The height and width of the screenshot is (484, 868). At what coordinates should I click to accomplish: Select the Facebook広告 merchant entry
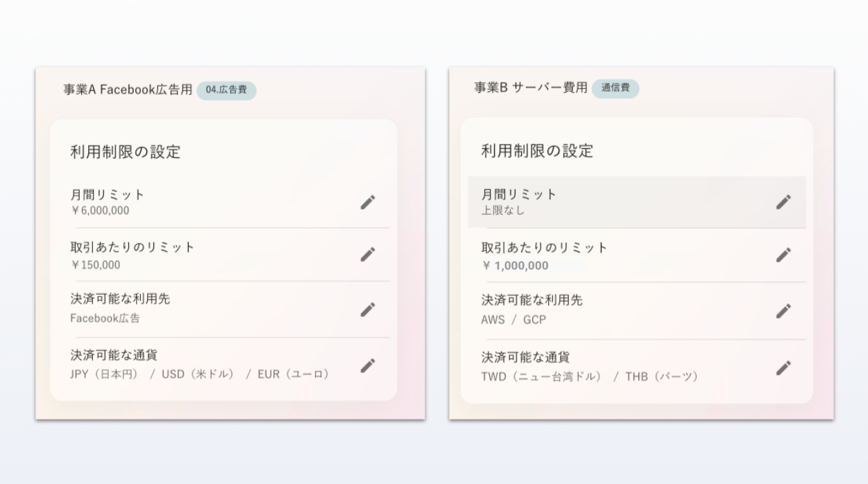pos(105,318)
